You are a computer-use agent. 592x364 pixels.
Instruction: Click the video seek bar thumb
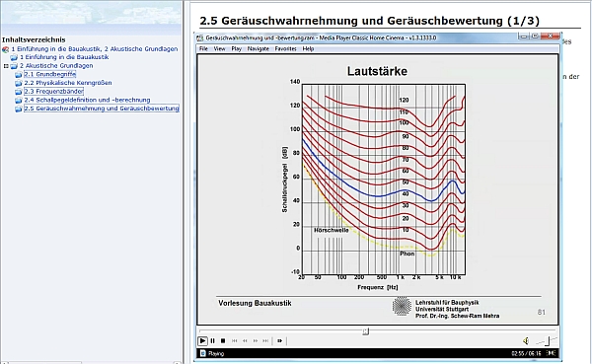[365, 331]
